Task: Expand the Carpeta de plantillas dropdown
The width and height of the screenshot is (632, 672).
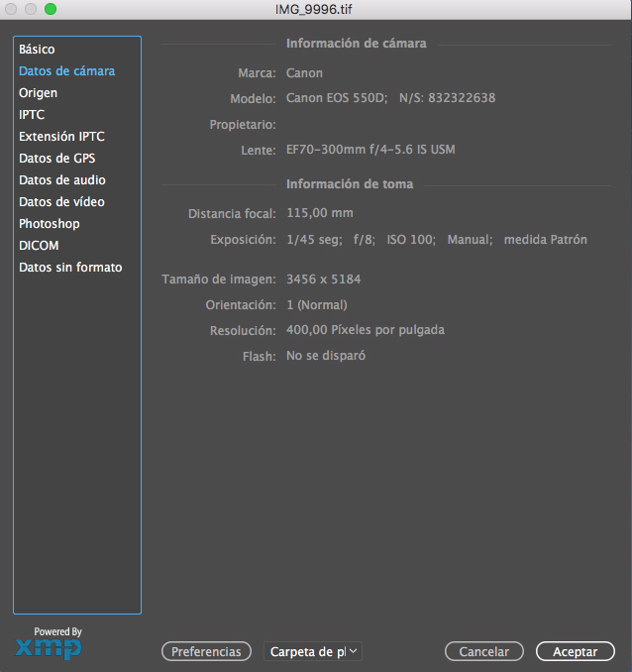Action: tap(313, 651)
